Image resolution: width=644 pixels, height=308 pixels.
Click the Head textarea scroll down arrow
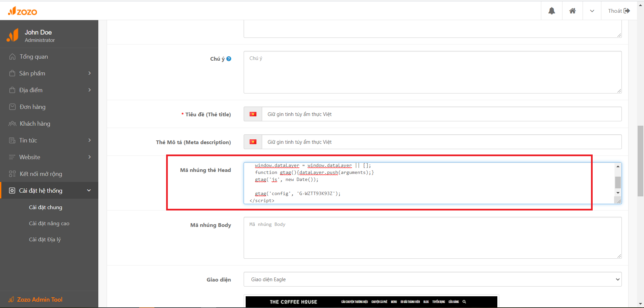618,193
